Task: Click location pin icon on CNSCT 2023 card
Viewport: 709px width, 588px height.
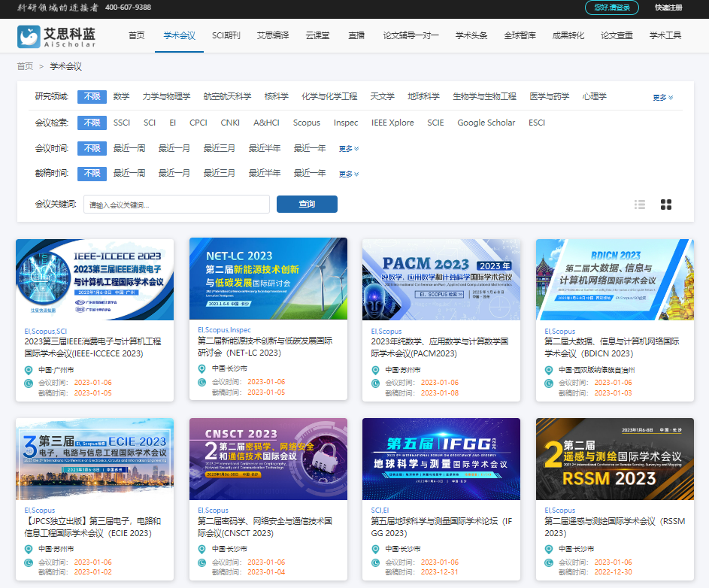Action: 202,549
